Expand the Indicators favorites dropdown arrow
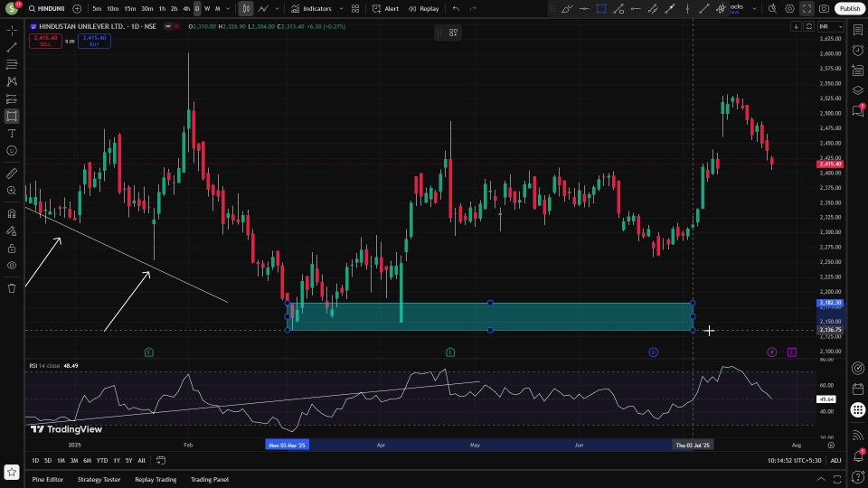The height and width of the screenshot is (488, 868). pos(341,9)
